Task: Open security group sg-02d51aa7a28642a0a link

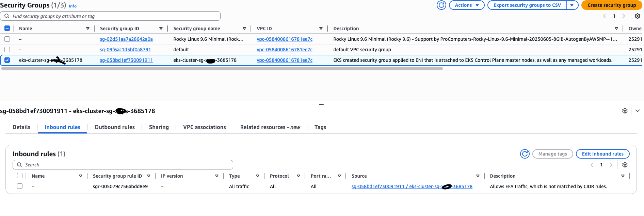Action: click(x=126, y=39)
